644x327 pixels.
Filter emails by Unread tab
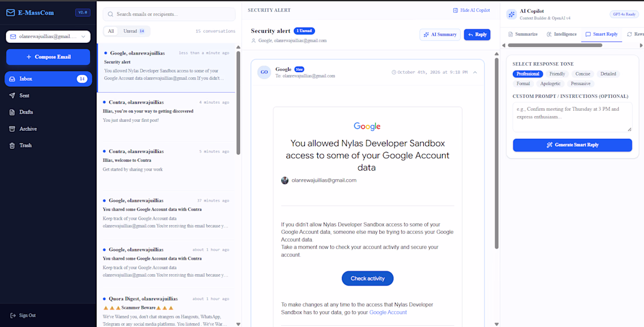click(134, 31)
